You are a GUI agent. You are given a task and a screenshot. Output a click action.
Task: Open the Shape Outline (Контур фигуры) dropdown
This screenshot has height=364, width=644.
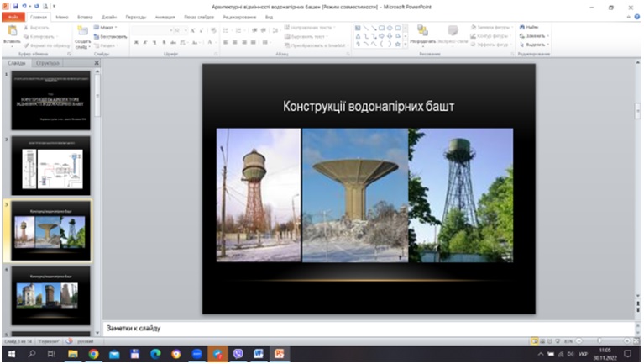tap(491, 36)
